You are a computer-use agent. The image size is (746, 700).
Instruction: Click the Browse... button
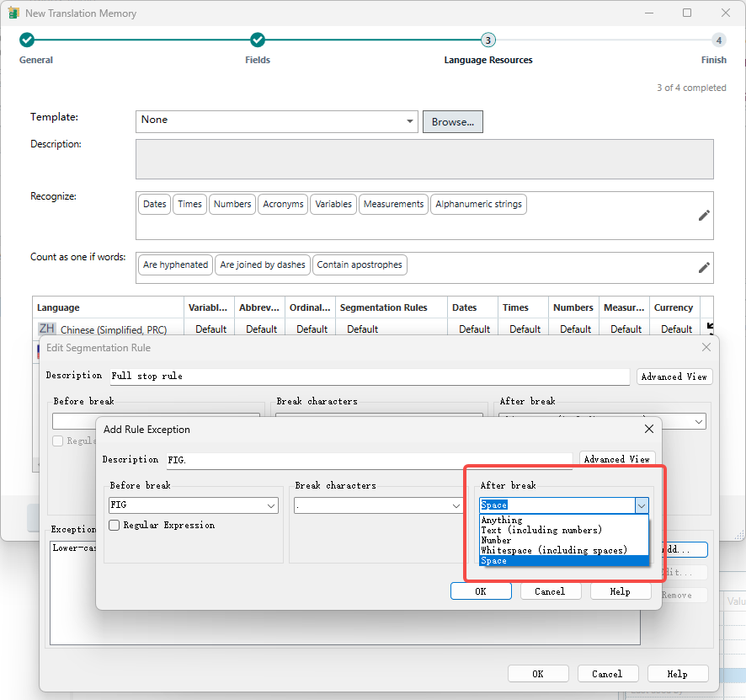tap(452, 122)
